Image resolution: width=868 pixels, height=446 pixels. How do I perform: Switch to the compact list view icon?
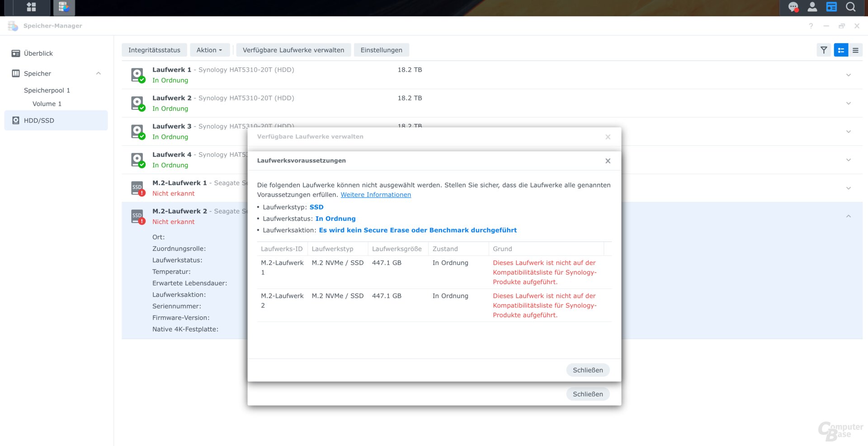[855, 50]
